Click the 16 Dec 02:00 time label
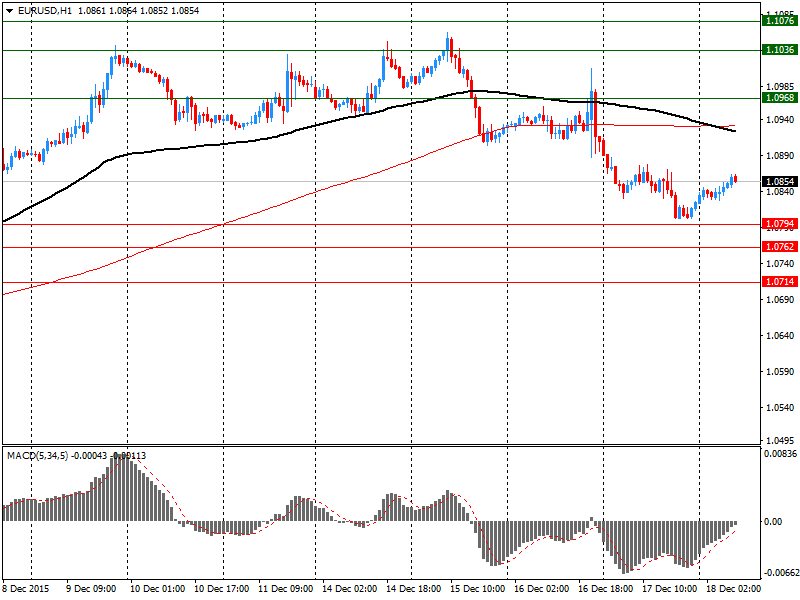This screenshot has height=600, width=800. coord(542,589)
